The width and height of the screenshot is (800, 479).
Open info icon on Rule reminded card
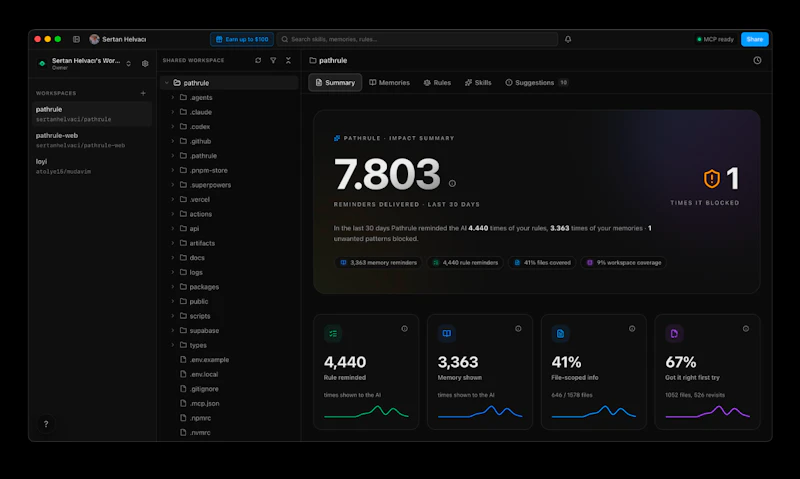[x=405, y=329]
